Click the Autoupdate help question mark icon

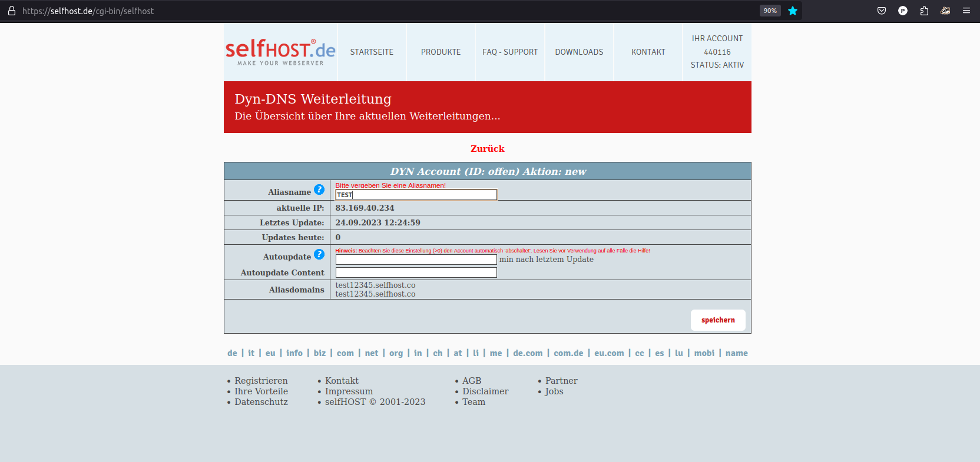click(319, 254)
